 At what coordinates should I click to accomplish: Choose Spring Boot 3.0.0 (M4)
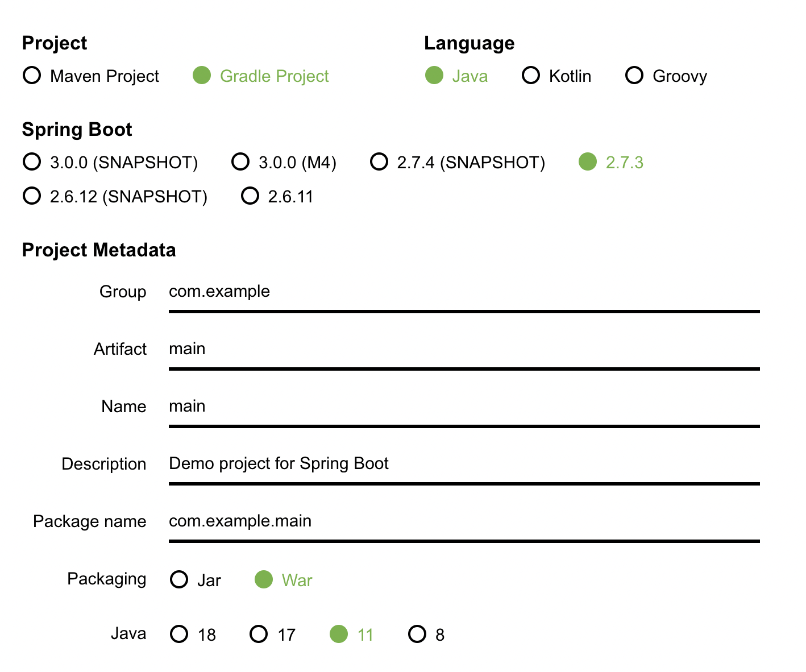pyautogui.click(x=241, y=162)
